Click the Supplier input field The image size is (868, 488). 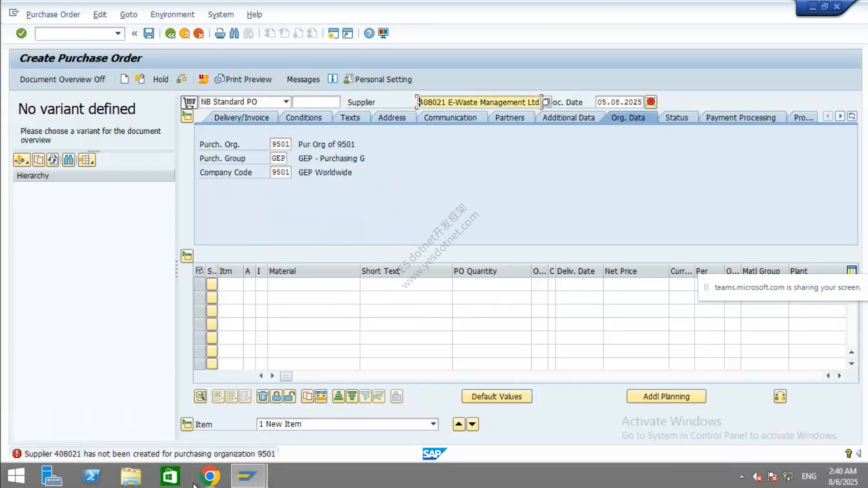pyautogui.click(x=479, y=102)
